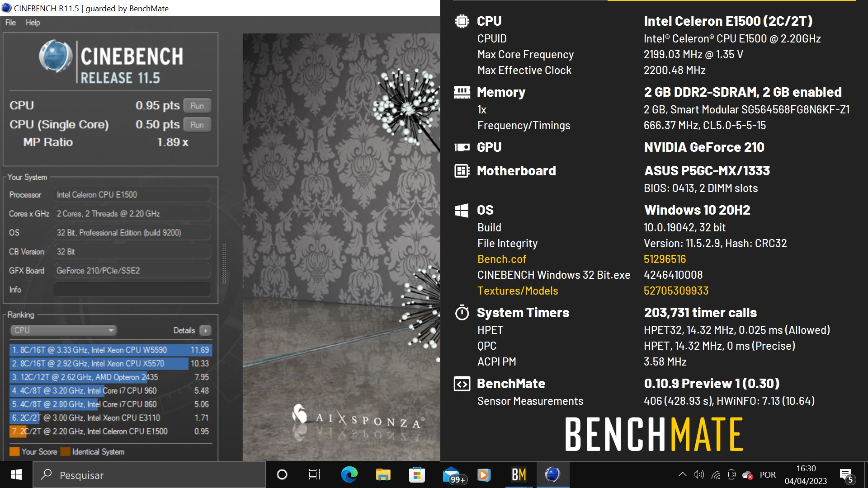Select ranking row Core i7 CPU 960
This screenshot has height=488, width=868.
click(x=110, y=390)
